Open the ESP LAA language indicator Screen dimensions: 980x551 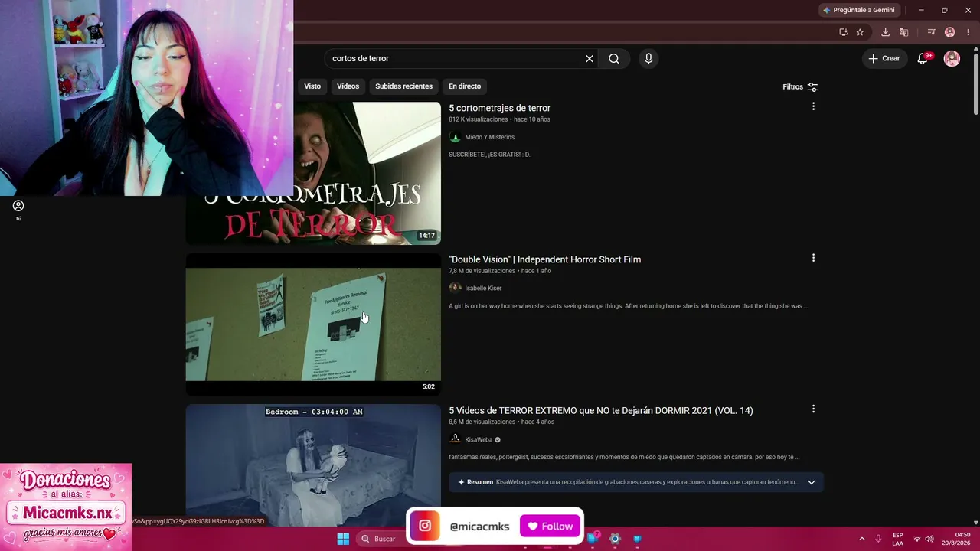pyautogui.click(x=897, y=539)
